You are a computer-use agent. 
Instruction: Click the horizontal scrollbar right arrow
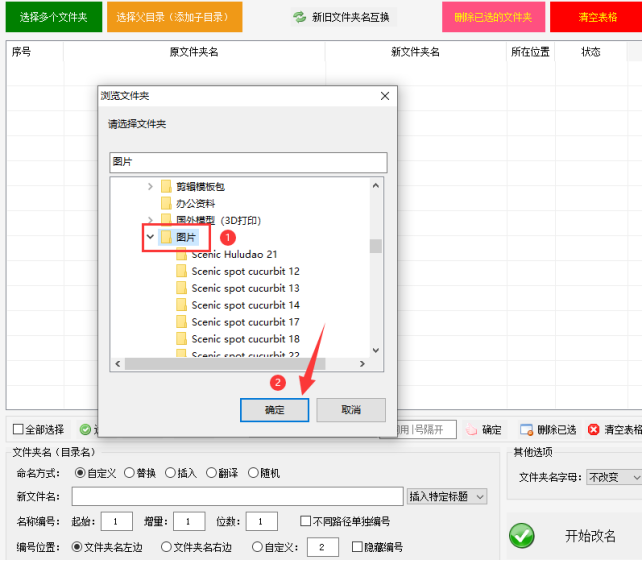pyautogui.click(x=362, y=364)
